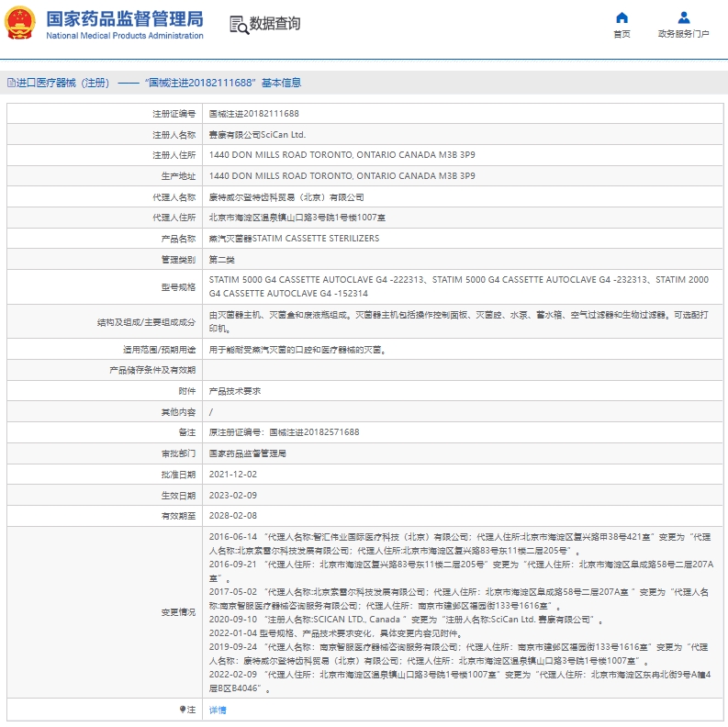The width and height of the screenshot is (728, 727).
Task: Click the bullet icon beside 注
Action: pos(183,710)
